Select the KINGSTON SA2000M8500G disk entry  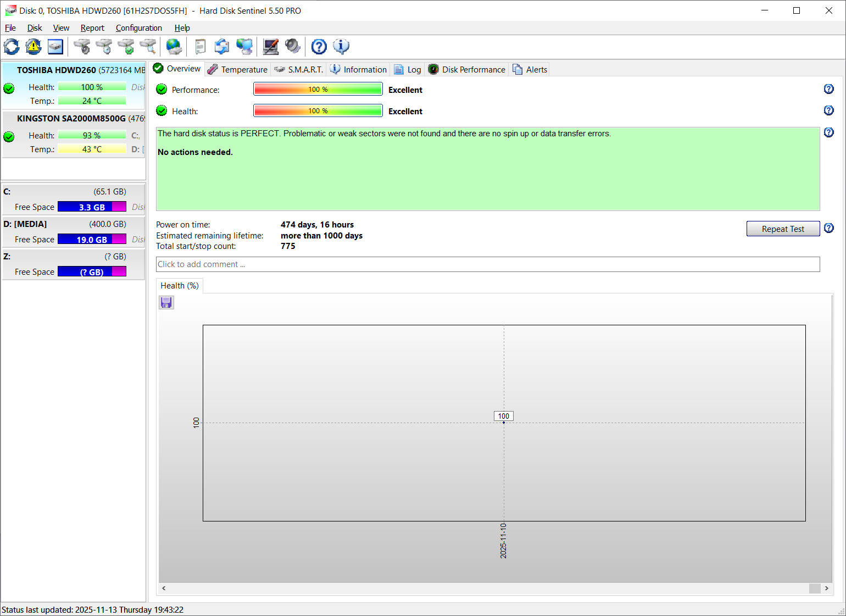[74, 134]
